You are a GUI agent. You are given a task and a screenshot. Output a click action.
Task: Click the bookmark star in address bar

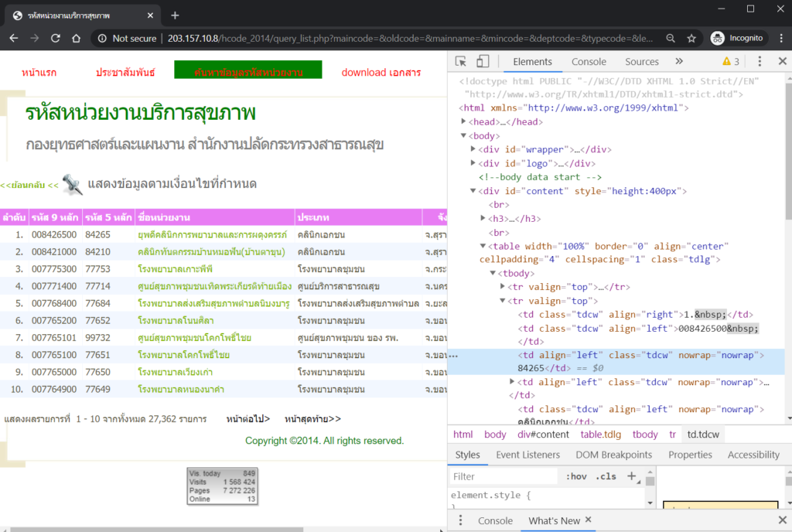(691, 38)
